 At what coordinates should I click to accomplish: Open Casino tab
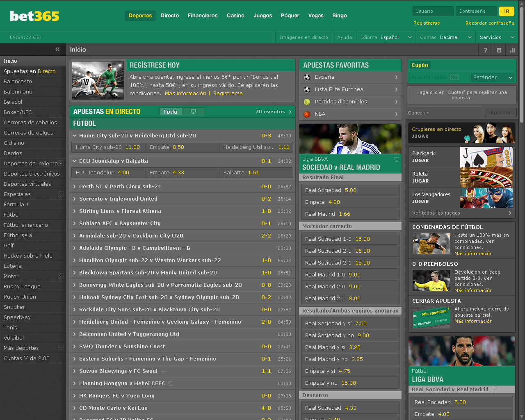[235, 16]
